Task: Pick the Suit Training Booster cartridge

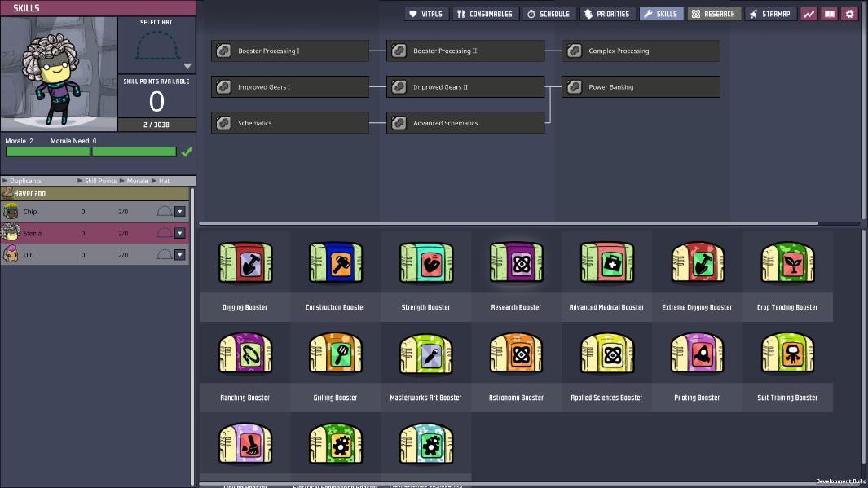Action: pos(787,353)
